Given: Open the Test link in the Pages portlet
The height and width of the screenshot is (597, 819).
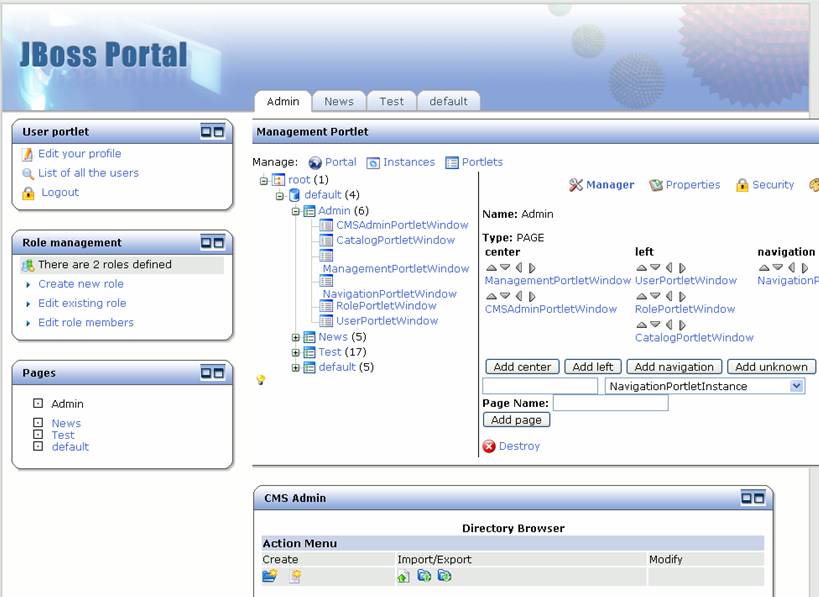Looking at the screenshot, I should (63, 435).
